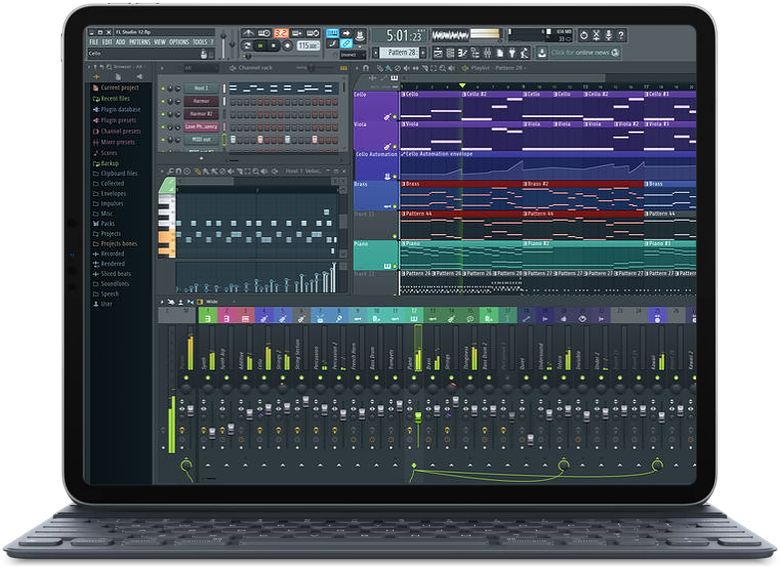Screen dimensions: 780x567
Task: Click the plugin picker plug icon
Action: (512, 52)
